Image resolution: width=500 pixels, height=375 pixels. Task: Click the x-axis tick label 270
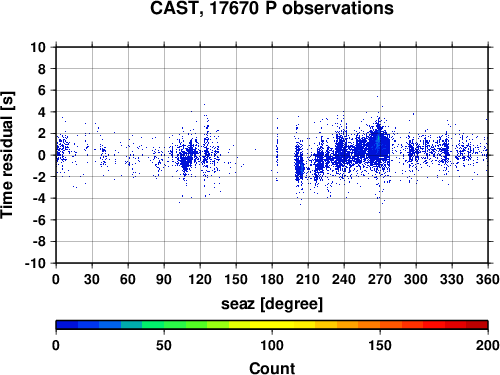click(380, 279)
